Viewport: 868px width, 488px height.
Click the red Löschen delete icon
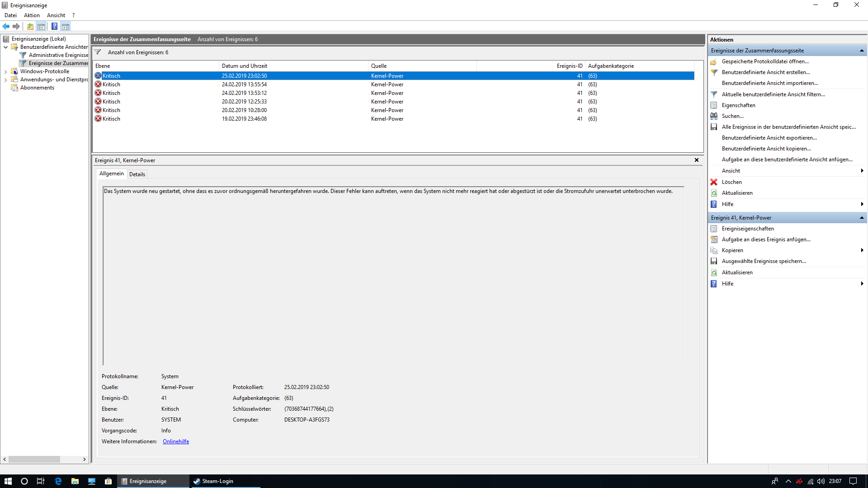coord(714,182)
